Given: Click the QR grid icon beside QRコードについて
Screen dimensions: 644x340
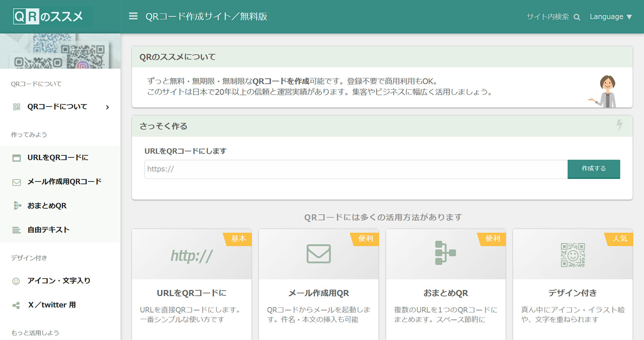Looking at the screenshot, I should coord(17,107).
